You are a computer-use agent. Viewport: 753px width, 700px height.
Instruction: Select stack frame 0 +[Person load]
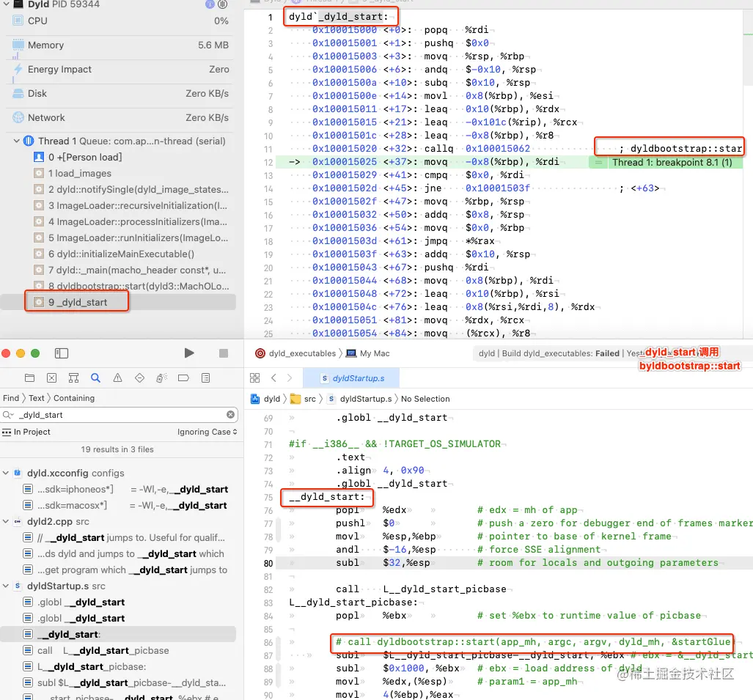point(85,158)
